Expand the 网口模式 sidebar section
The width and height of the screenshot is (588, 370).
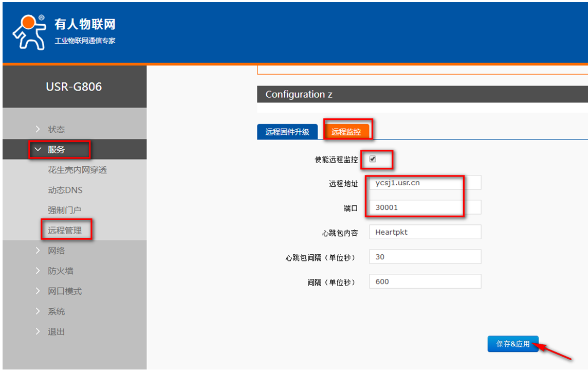pyautogui.click(x=64, y=291)
